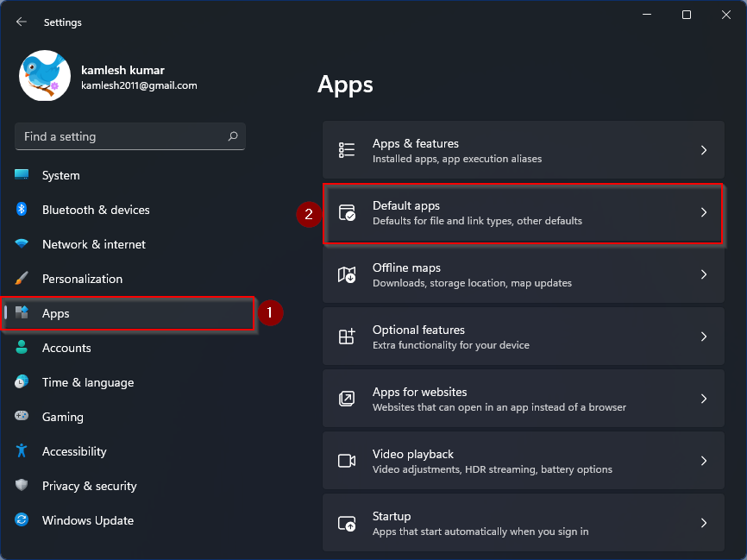Expand Offline maps chevron
Viewport: 747px width, 560px height.
click(x=704, y=274)
